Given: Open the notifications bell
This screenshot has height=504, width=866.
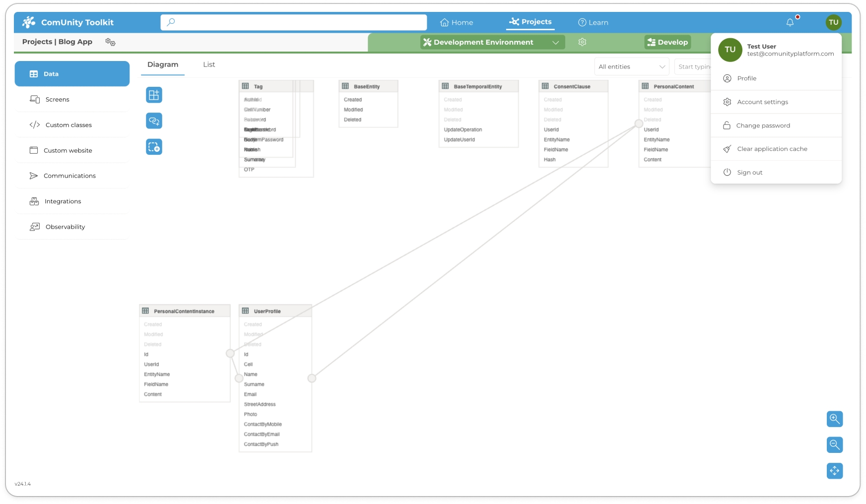Looking at the screenshot, I should tap(790, 22).
